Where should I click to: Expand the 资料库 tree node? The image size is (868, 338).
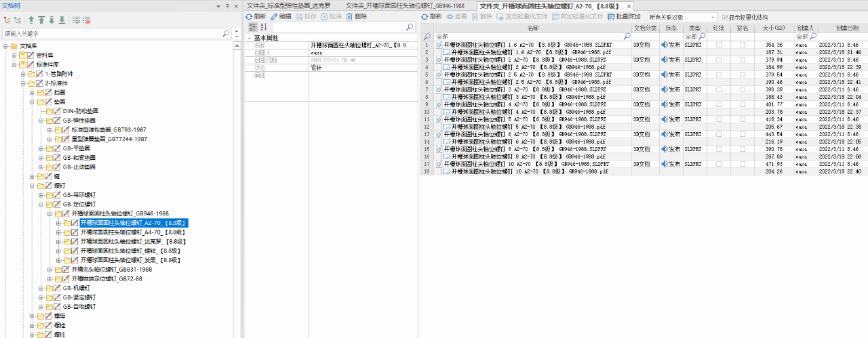click(x=15, y=55)
